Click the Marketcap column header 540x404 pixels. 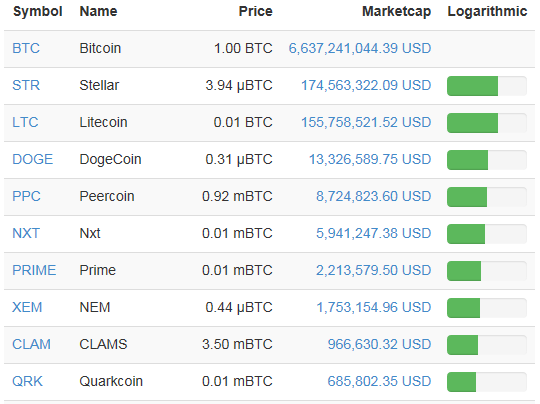tap(396, 11)
